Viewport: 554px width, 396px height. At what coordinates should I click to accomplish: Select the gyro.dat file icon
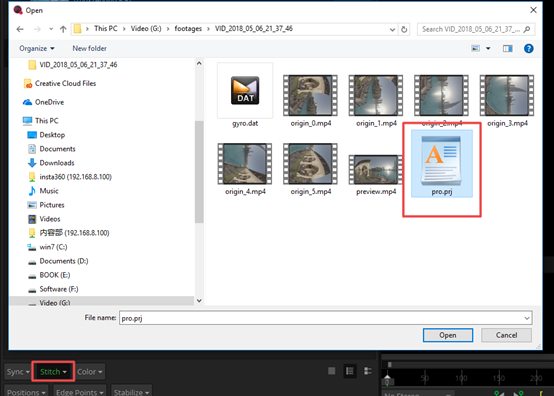pyautogui.click(x=245, y=91)
